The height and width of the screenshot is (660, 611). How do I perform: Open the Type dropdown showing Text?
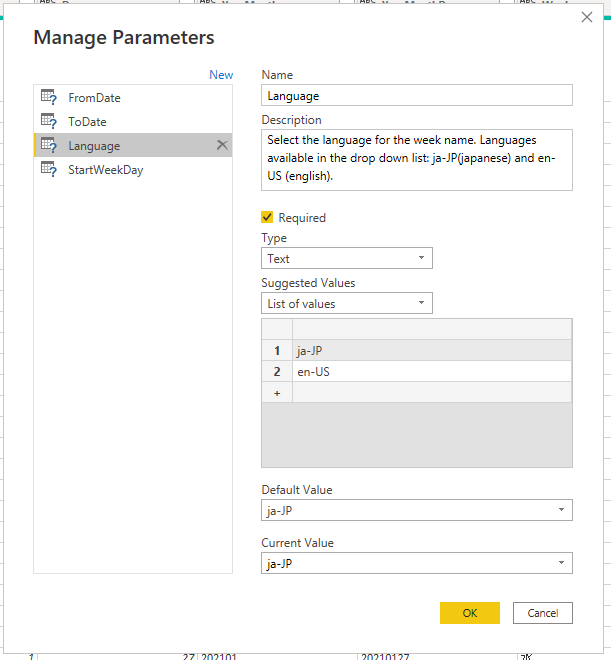coord(347,258)
